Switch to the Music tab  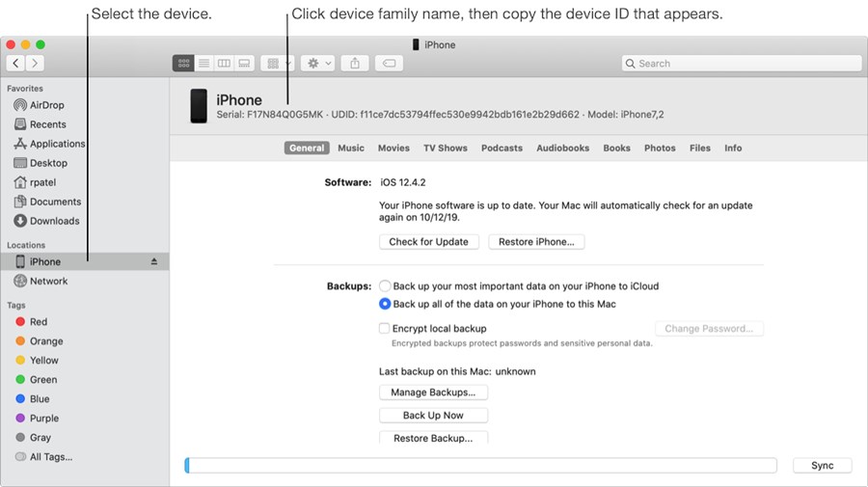click(351, 149)
